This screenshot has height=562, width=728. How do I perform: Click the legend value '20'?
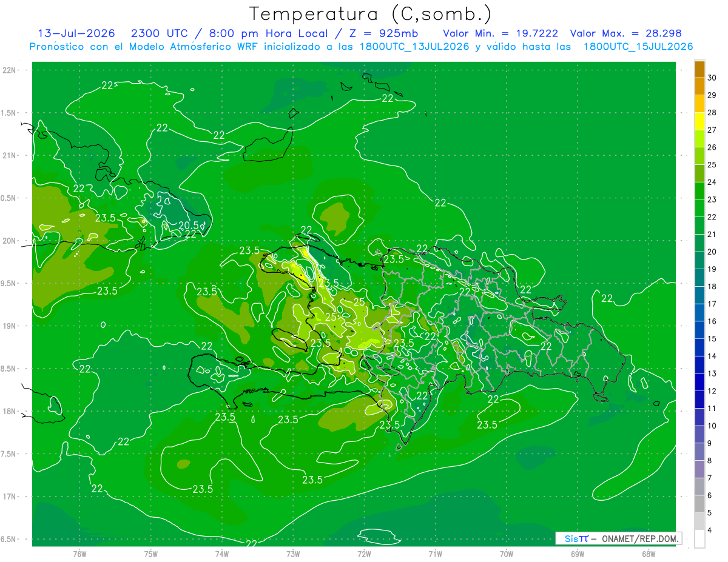point(712,252)
